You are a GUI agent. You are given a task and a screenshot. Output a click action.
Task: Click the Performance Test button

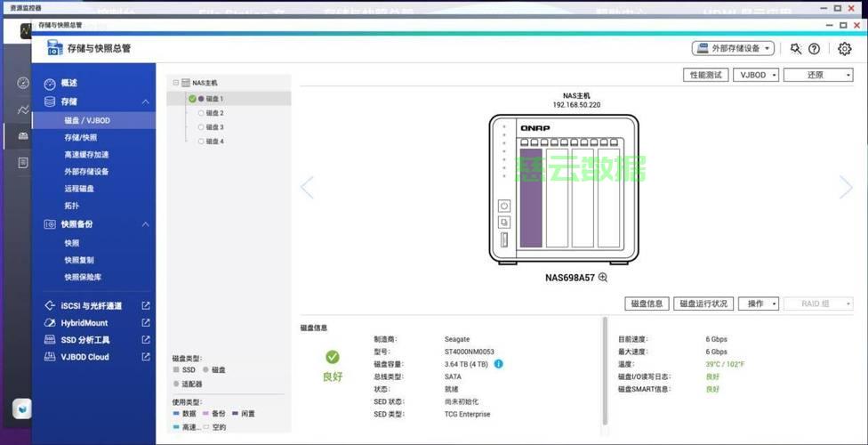pyautogui.click(x=706, y=75)
